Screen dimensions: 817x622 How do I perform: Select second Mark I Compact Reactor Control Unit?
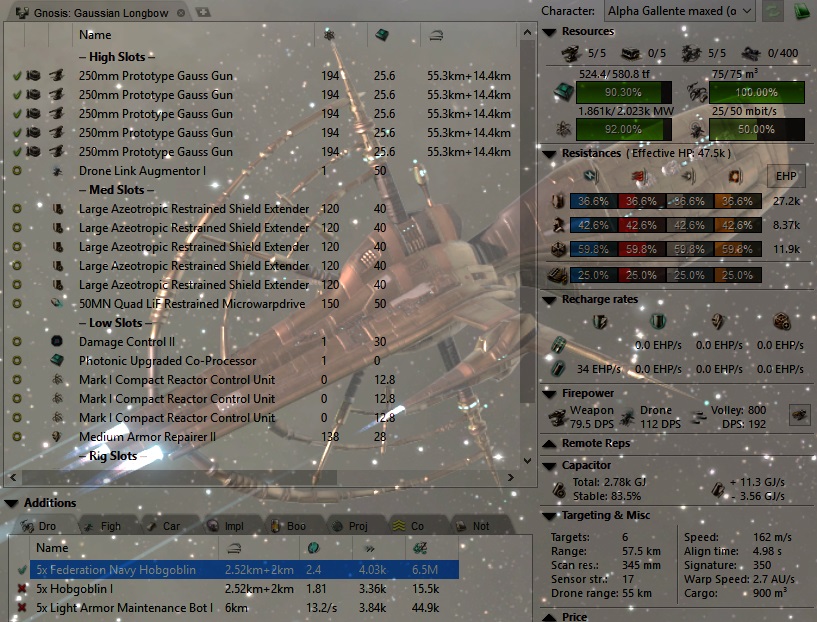(263, 399)
